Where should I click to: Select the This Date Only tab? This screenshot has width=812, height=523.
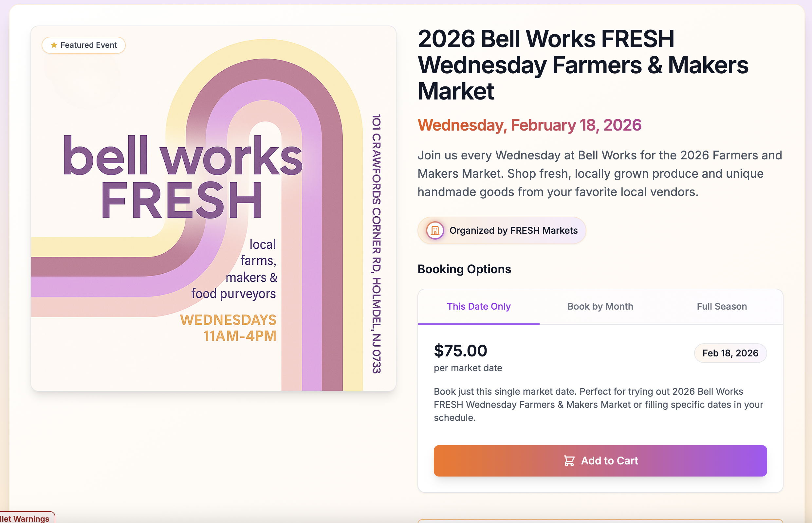(x=478, y=307)
